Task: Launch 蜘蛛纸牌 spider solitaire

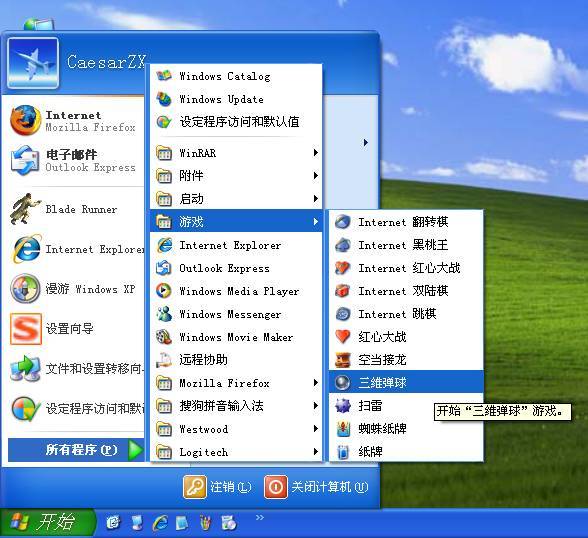Action: (x=406, y=429)
